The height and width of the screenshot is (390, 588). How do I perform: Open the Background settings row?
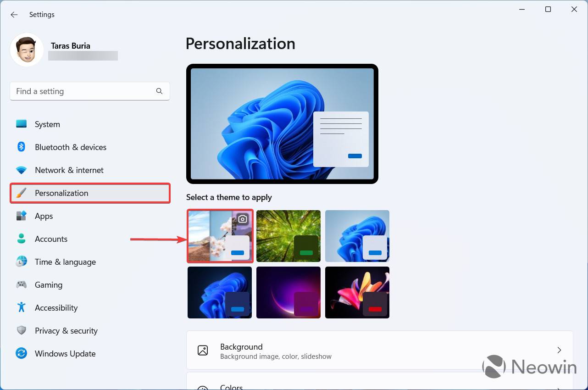[x=379, y=350]
